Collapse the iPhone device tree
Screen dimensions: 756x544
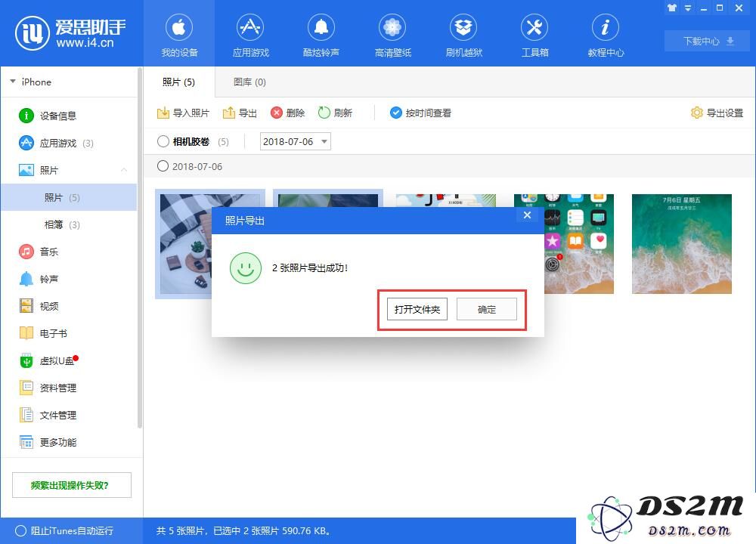tap(13, 82)
